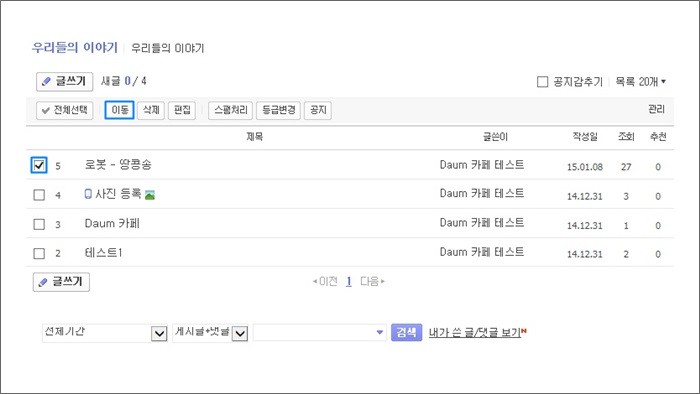Screen dimensions: 700x394
Task: Click the blue 우리들의 이야기 board title
Action: pos(75,47)
